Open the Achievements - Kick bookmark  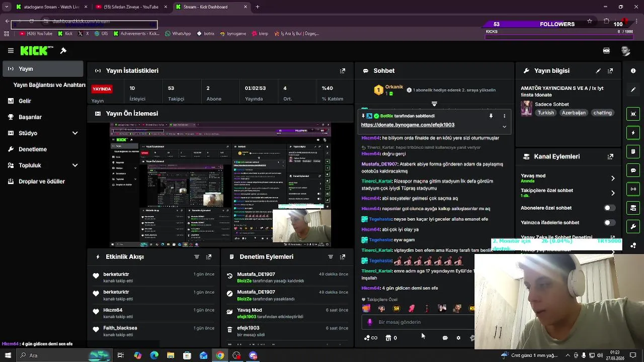pyautogui.click(x=136, y=34)
